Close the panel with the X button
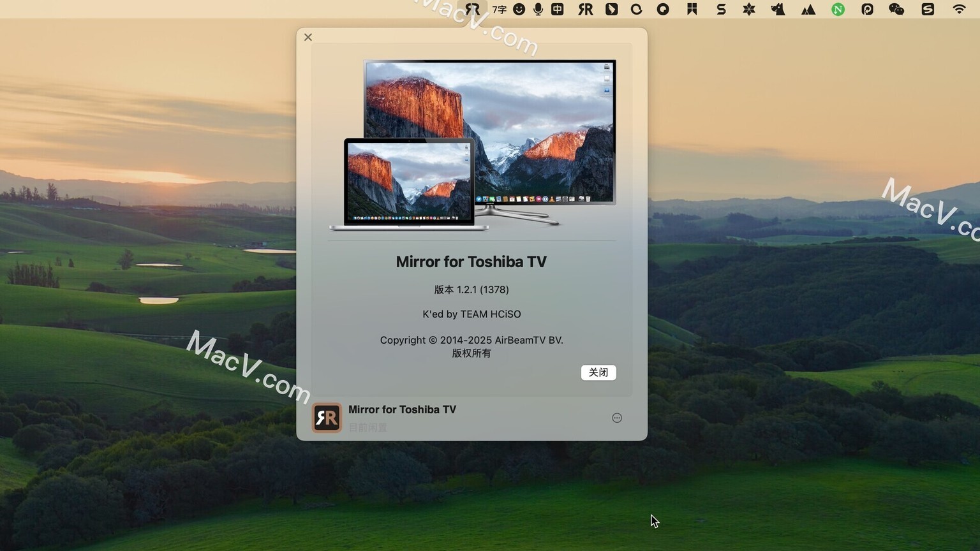The image size is (980, 551). click(x=308, y=37)
